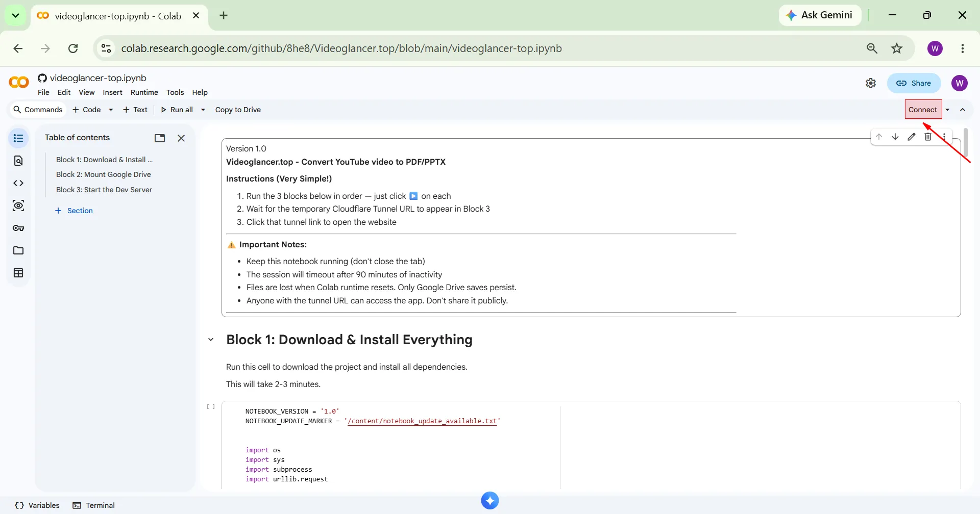980x514 pixels.
Task: Click Run all
Action: [177, 110]
